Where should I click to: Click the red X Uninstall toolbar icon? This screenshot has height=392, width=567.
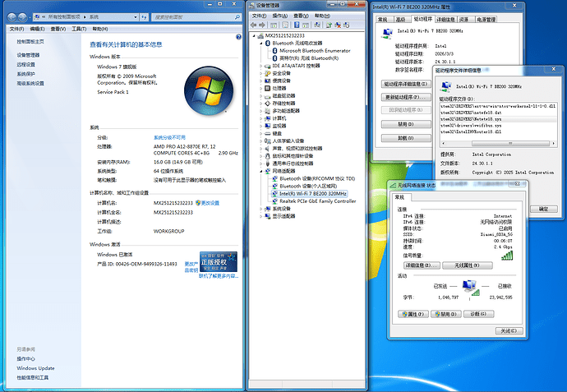coord(338,25)
